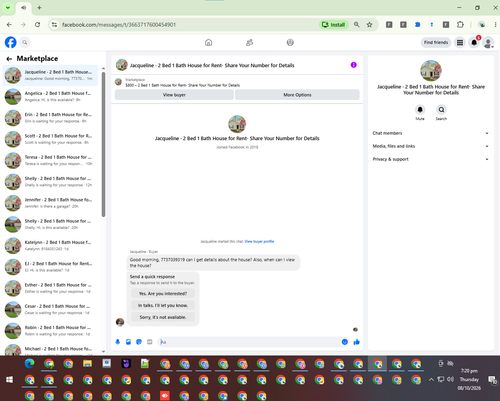Open the Facebook search magnifier

click(25, 42)
